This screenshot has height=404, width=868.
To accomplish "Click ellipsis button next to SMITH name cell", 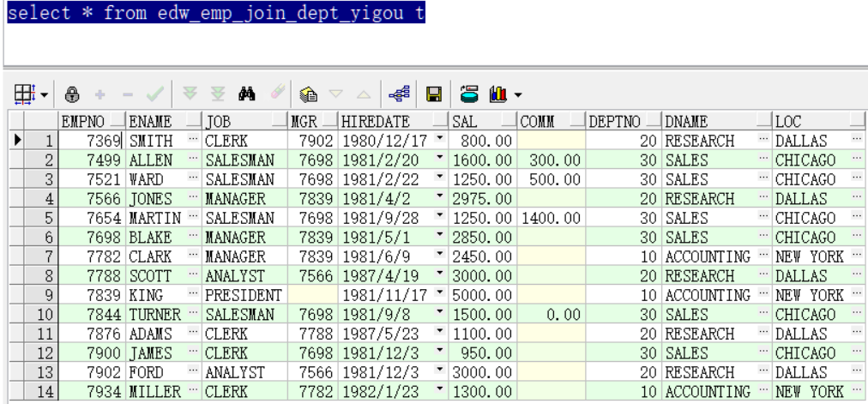I will [193, 138].
